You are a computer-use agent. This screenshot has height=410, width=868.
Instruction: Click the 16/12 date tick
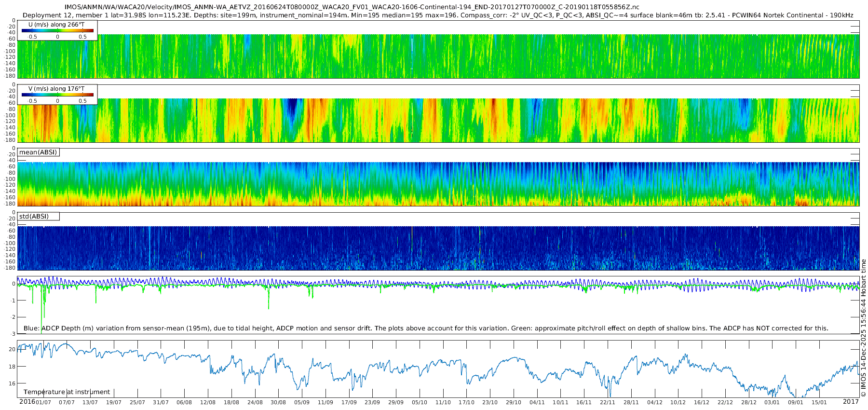702,402
